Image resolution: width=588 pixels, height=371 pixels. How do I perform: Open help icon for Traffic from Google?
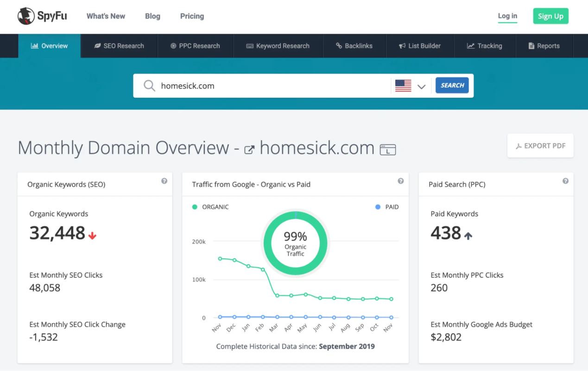point(400,181)
